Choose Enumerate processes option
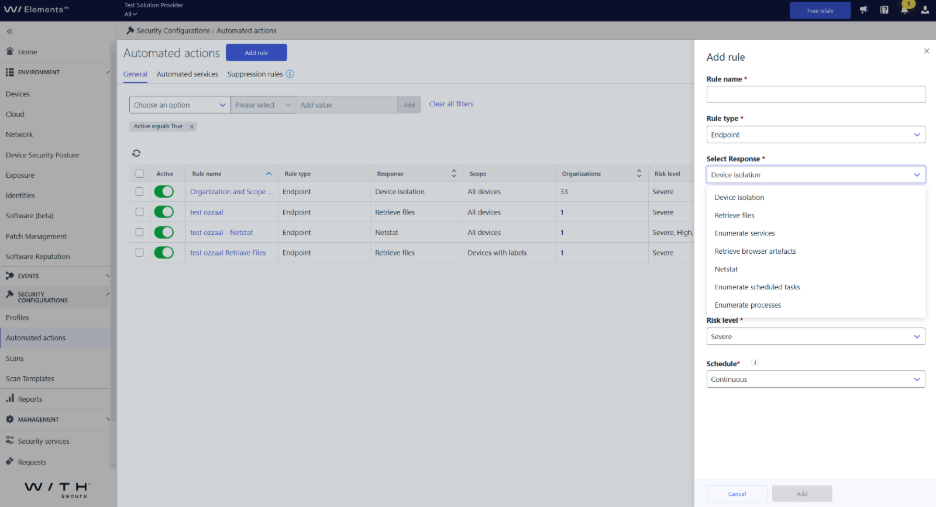The image size is (936, 507). click(x=815, y=305)
